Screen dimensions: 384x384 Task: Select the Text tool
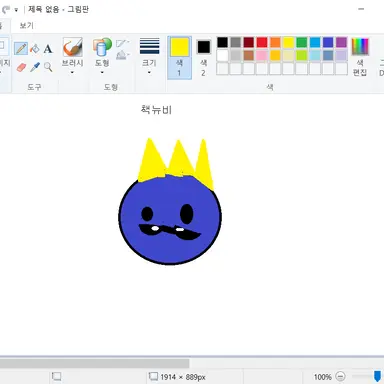[48, 49]
